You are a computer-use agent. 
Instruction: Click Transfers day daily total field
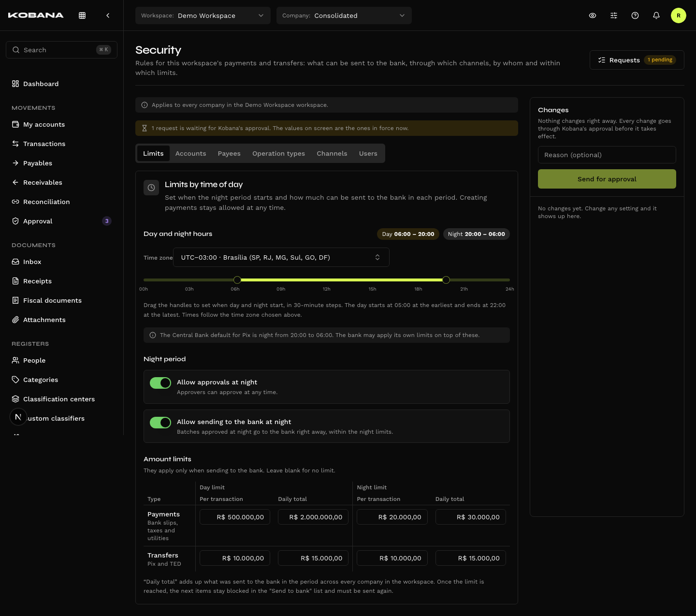point(313,558)
